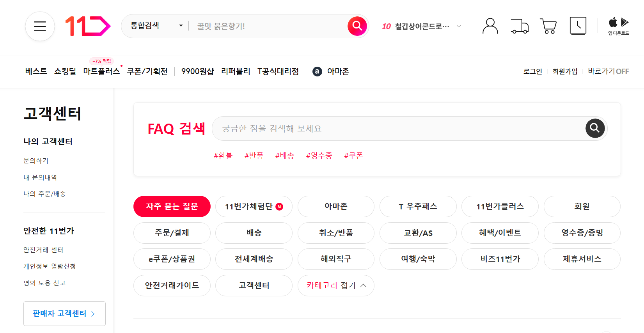Viewport: 644px width, 333px height.
Task: Open 안전거래 센터 in the sidebar
Action: pyautogui.click(x=43, y=250)
